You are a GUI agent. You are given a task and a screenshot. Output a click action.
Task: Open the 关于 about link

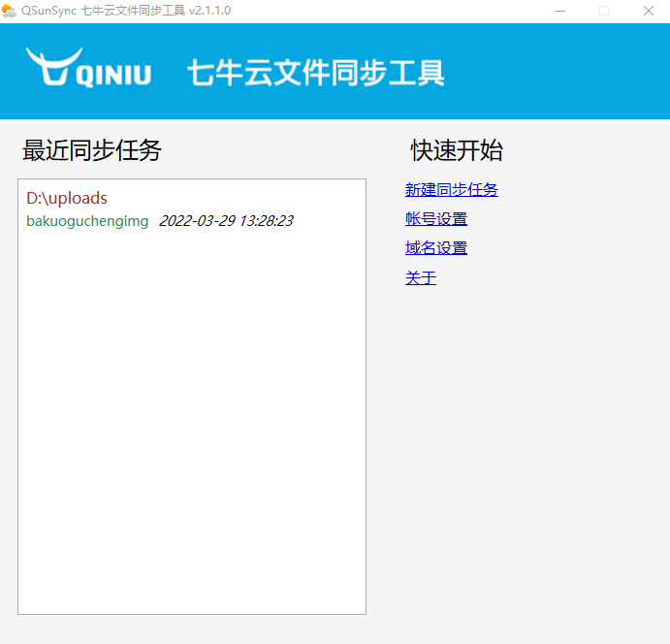click(x=421, y=278)
